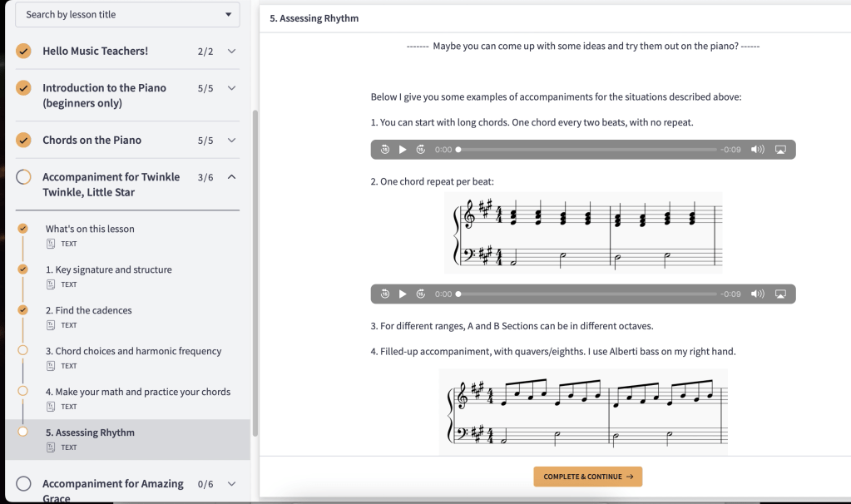
Task: Toggle completion circle for Assessing Rhythm lesson
Action: click(x=23, y=432)
